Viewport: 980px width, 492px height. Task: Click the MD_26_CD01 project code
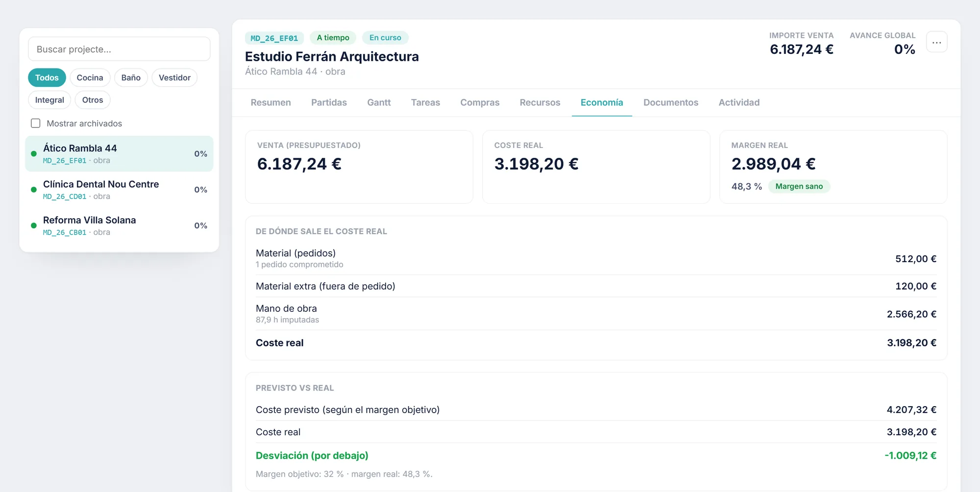point(65,197)
